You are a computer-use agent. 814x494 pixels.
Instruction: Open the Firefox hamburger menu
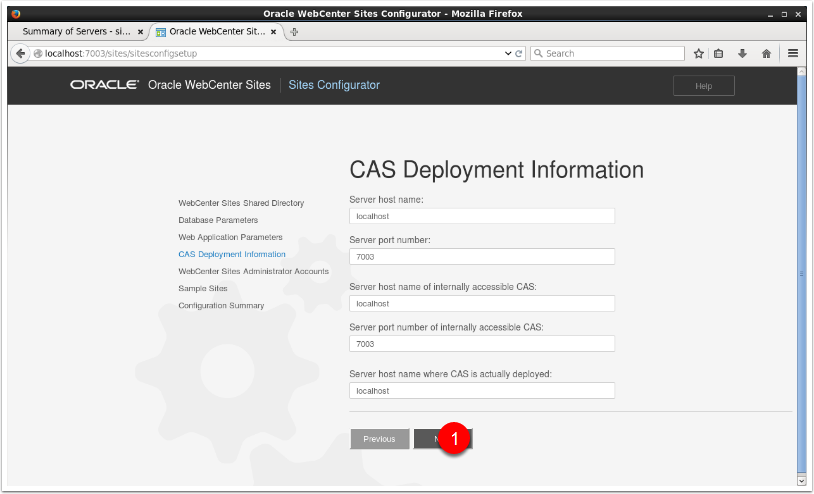(x=793, y=53)
